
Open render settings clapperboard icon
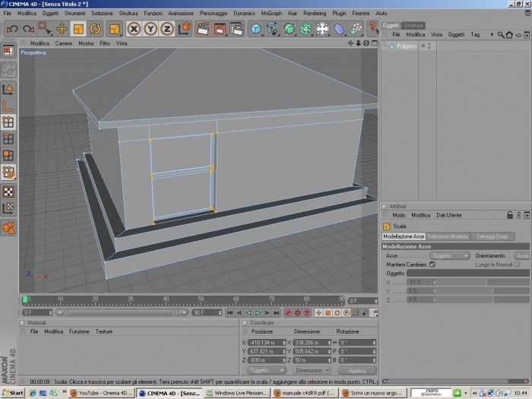(236, 29)
